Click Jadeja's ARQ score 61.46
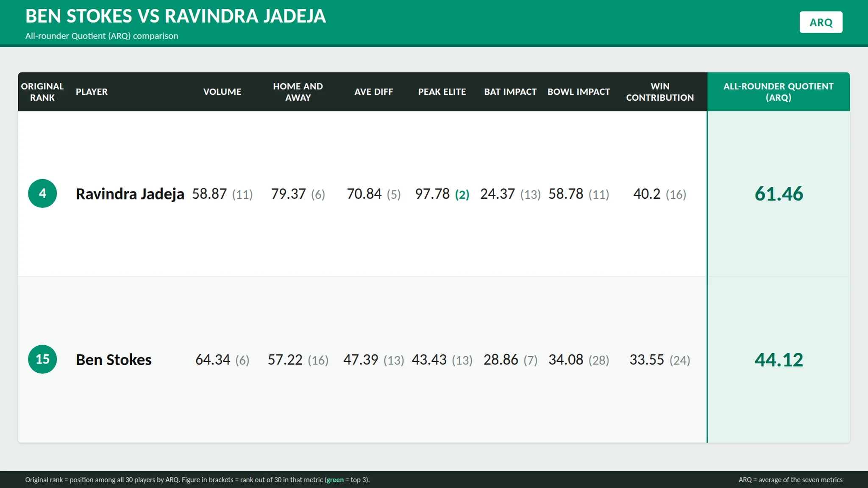Viewport: 868px width, 488px height. (779, 194)
